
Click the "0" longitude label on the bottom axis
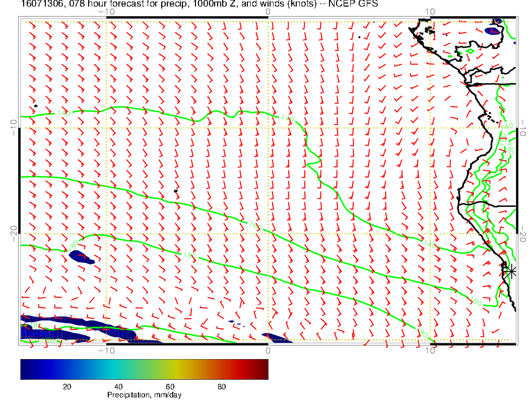pyautogui.click(x=268, y=350)
